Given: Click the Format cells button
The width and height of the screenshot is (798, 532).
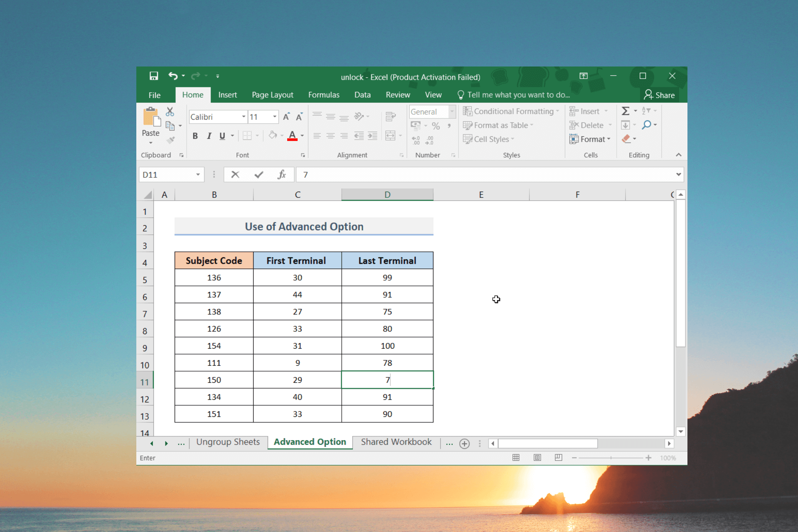Looking at the screenshot, I should coord(590,139).
